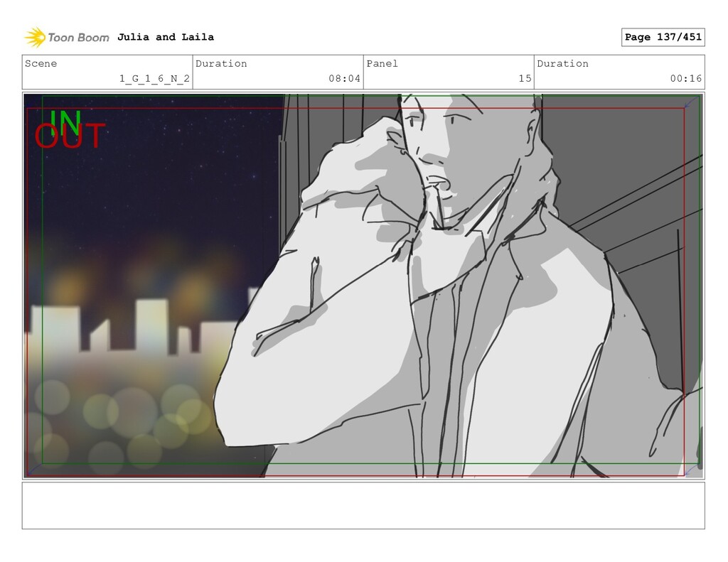The width and height of the screenshot is (728, 562).
Task: Click the empty notes field below the panel
Action: point(363,505)
